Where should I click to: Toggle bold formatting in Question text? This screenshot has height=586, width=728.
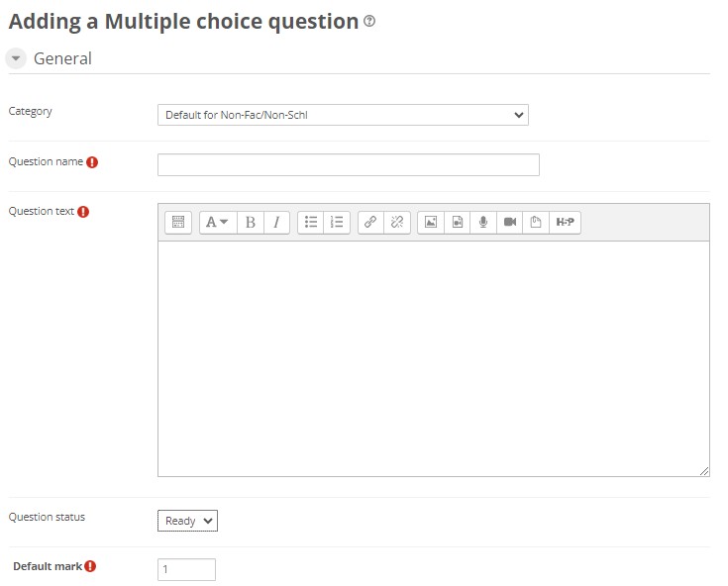pos(251,223)
